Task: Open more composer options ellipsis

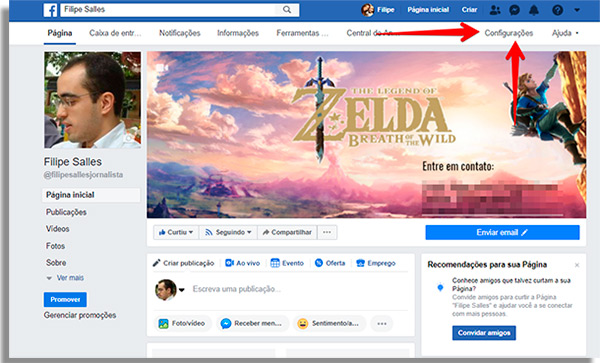Action: [382, 324]
